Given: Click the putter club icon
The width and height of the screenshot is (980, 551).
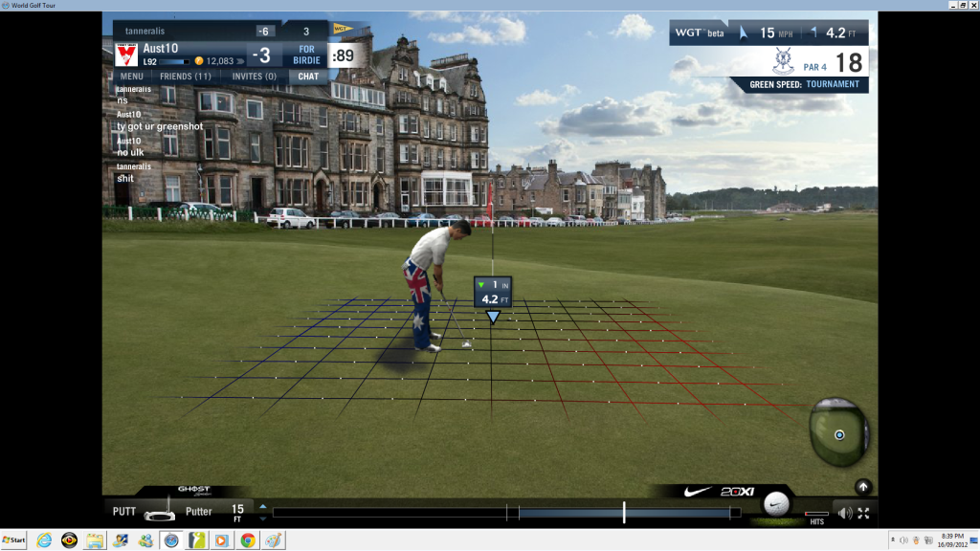Looking at the screenshot, I should click(158, 512).
